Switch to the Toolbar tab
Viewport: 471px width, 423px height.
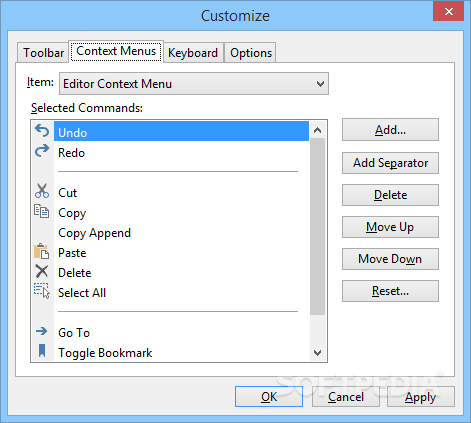[x=43, y=53]
